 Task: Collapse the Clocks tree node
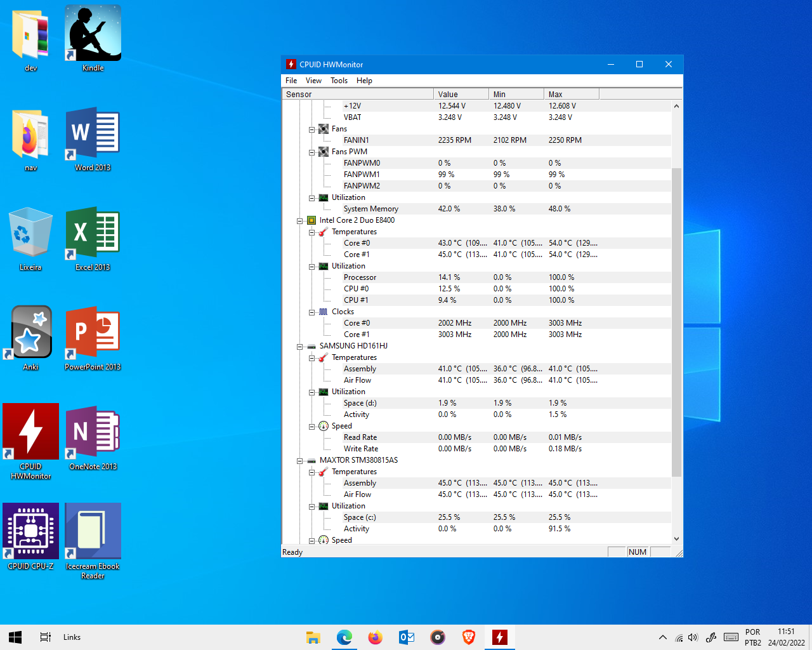[x=312, y=312]
